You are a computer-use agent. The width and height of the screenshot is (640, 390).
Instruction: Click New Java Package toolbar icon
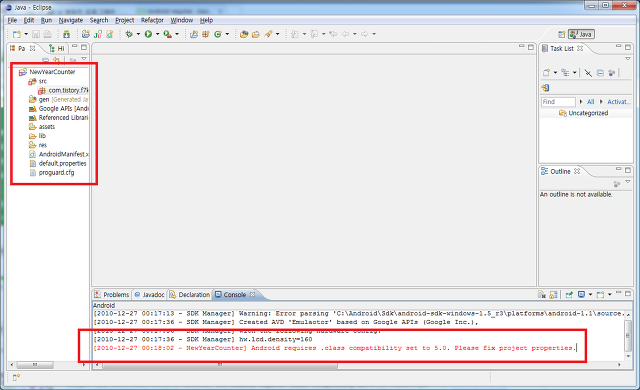click(x=206, y=34)
